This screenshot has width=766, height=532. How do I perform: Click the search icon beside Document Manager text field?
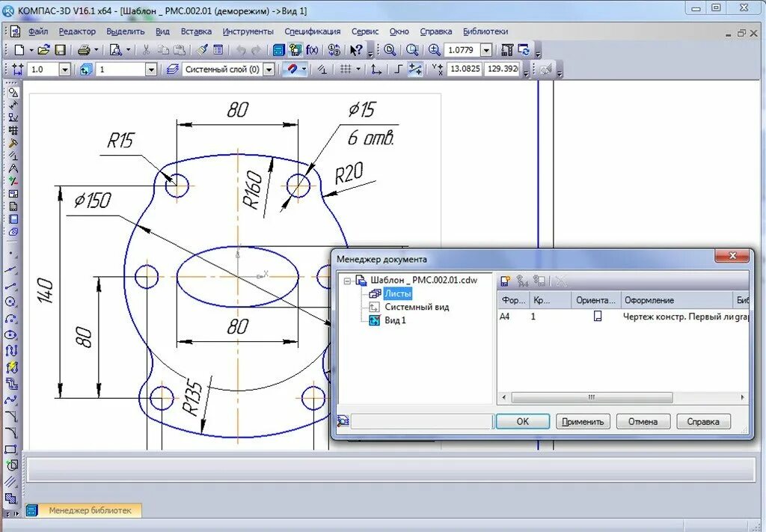coord(343,421)
